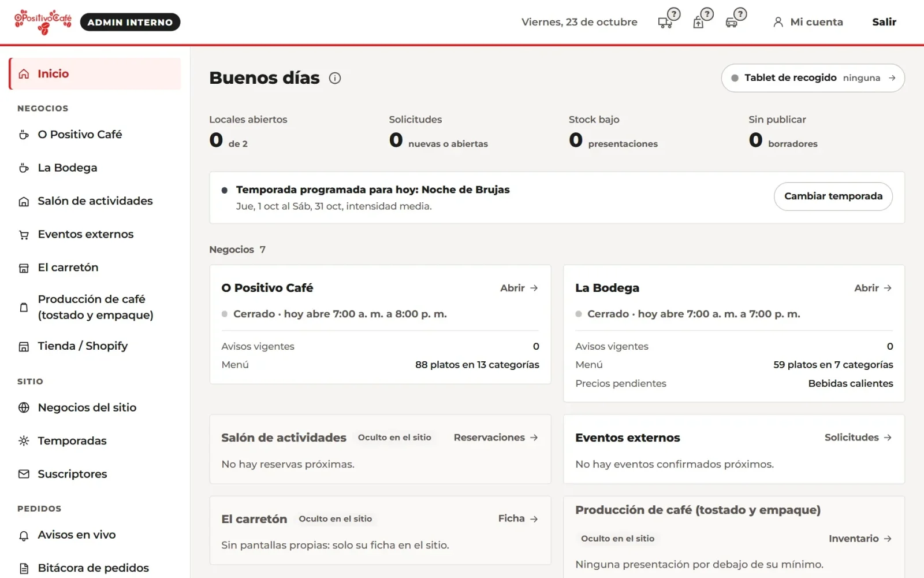Open Eventos externos in the sidebar
The height and width of the screenshot is (578, 924).
click(x=95, y=234)
